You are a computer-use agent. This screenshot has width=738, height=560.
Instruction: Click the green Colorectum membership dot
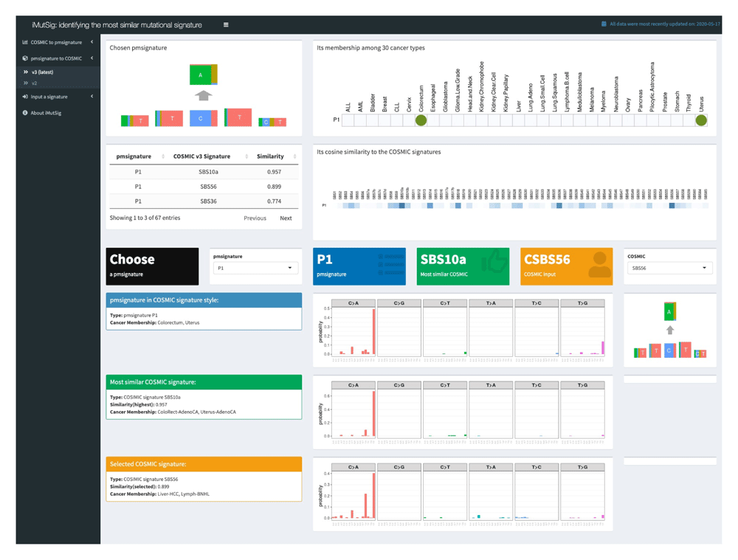click(421, 120)
